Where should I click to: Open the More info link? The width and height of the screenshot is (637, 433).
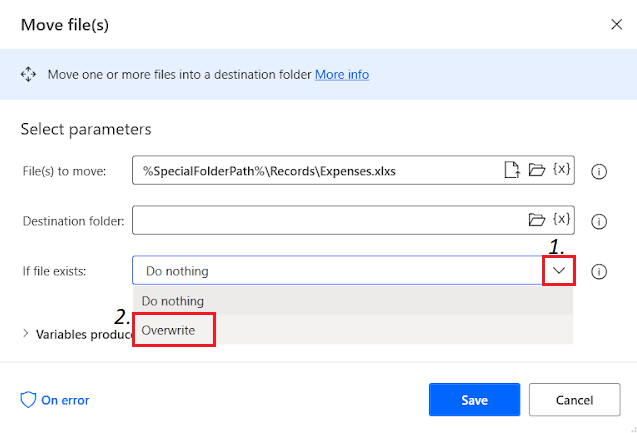pos(342,74)
